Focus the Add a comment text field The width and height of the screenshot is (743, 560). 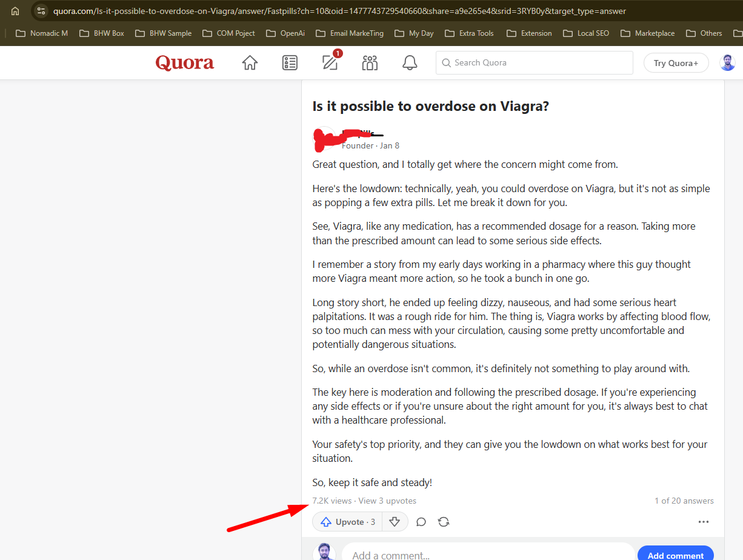(x=488, y=554)
